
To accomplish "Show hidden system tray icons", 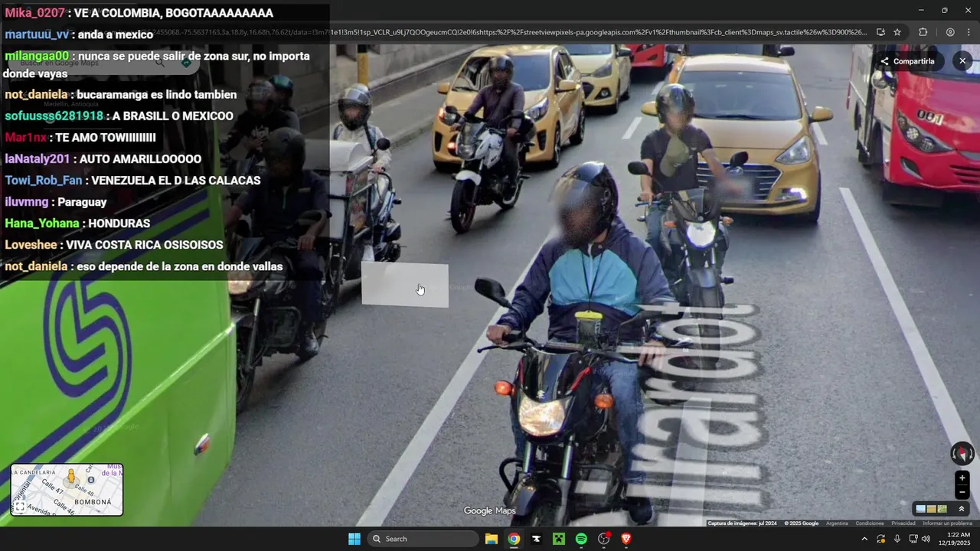I will tap(864, 539).
